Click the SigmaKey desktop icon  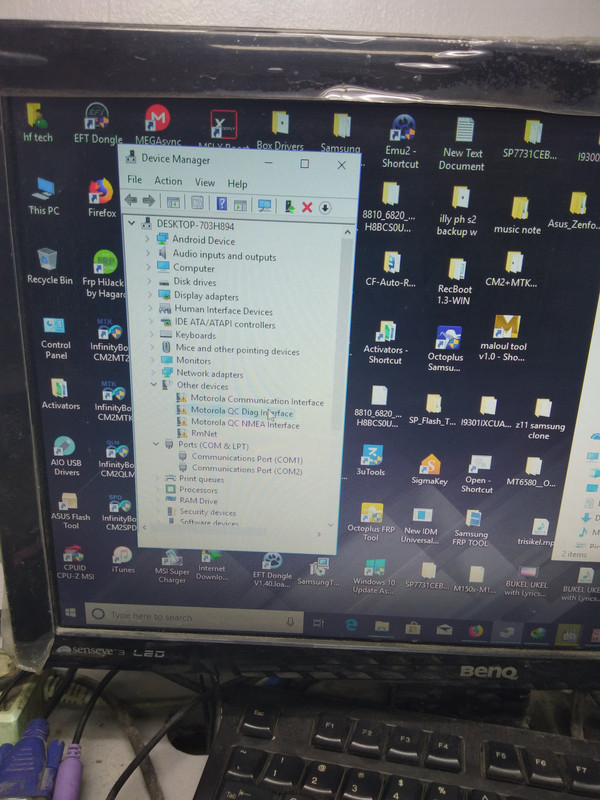coord(429,469)
